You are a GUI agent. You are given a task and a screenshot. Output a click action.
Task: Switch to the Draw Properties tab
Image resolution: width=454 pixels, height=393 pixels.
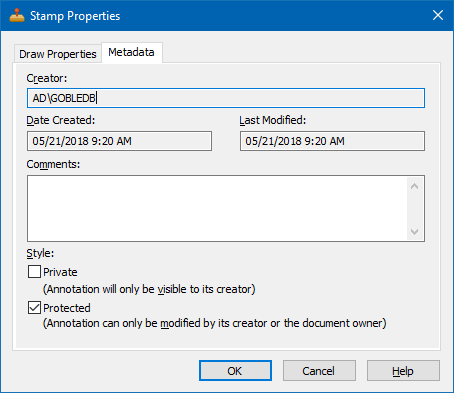click(58, 54)
